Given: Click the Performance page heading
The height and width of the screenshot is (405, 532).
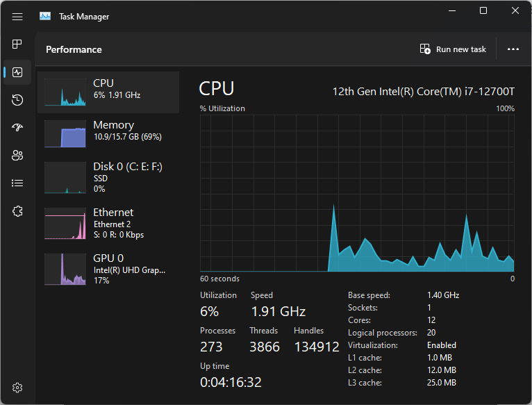Looking at the screenshot, I should 74,49.
